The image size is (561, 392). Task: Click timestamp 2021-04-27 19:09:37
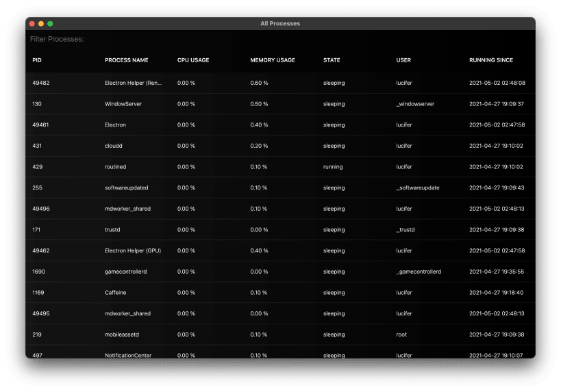pyautogui.click(x=496, y=104)
